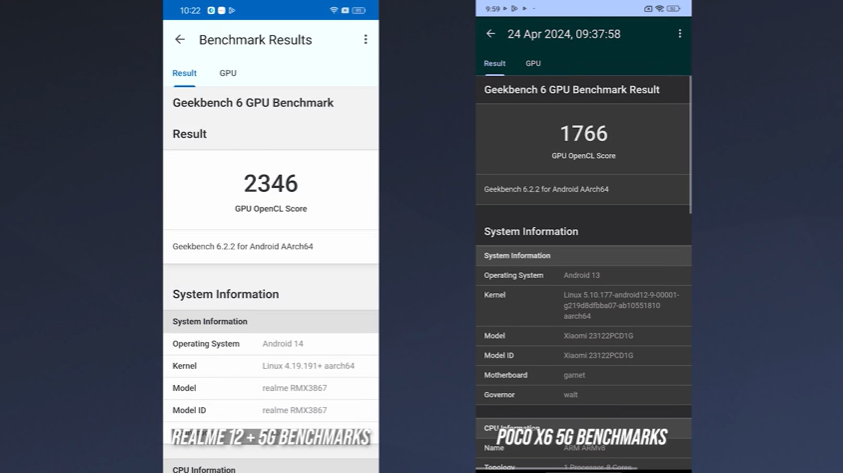Switch to GPU tab on dark phone
Viewport: 843px width, 473px height.
coord(533,63)
